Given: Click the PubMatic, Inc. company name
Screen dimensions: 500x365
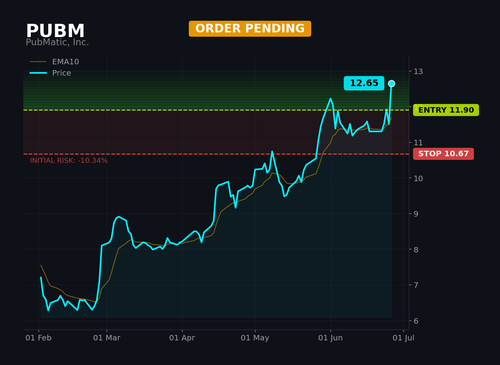Looking at the screenshot, I should tap(57, 42).
